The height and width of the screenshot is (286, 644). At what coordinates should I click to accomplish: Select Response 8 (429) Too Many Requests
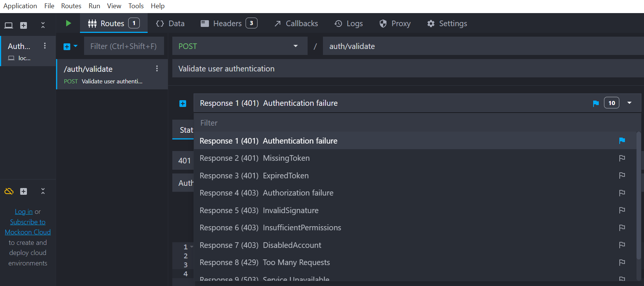pyautogui.click(x=415, y=262)
